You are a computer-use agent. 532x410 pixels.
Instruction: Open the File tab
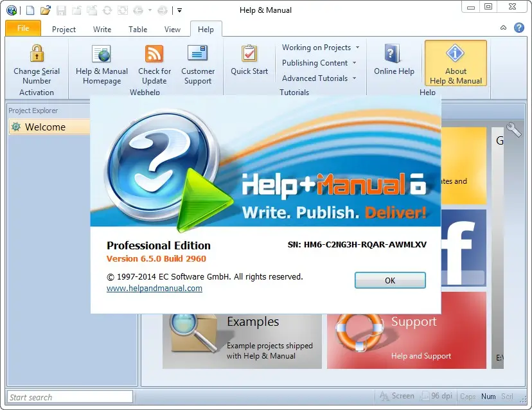pyautogui.click(x=23, y=28)
